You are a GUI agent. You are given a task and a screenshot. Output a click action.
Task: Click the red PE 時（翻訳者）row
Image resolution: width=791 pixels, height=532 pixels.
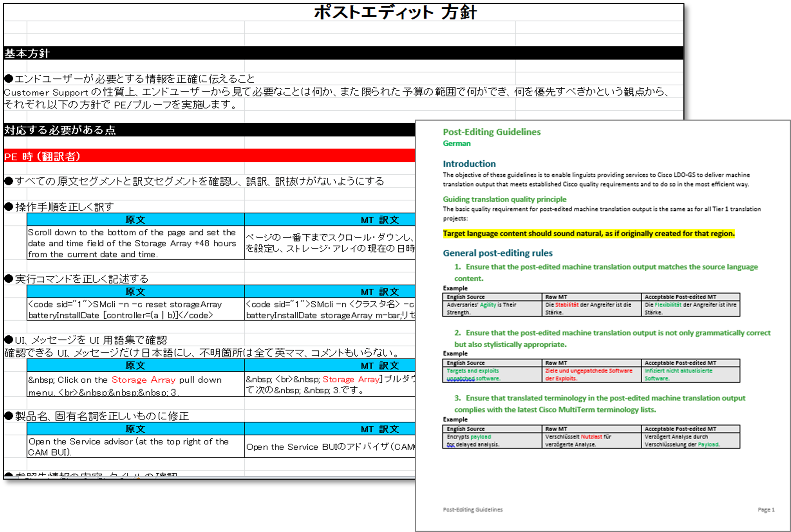coord(209,156)
